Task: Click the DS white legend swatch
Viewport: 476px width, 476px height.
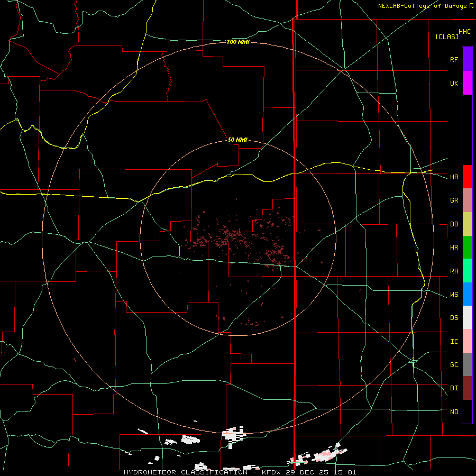Action: coord(467,317)
